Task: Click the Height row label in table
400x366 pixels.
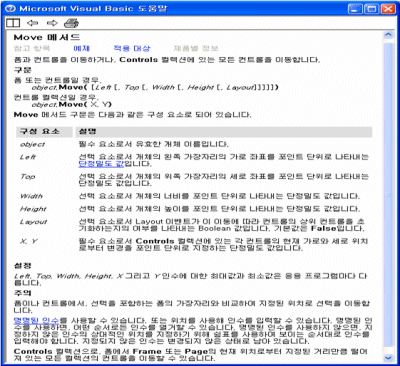Action: pos(33,209)
